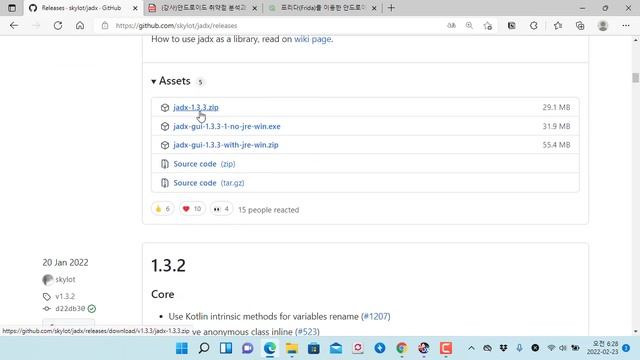Open Windows Start menu
Image resolution: width=640 pixels, height=360 pixels.
point(182,348)
